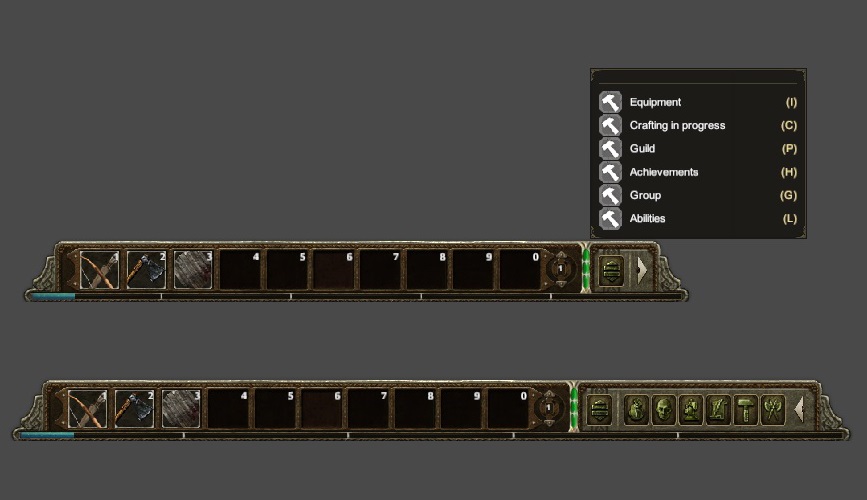Open the menu list button on the upper bar
The height and width of the screenshot is (500, 867).
[x=612, y=270]
